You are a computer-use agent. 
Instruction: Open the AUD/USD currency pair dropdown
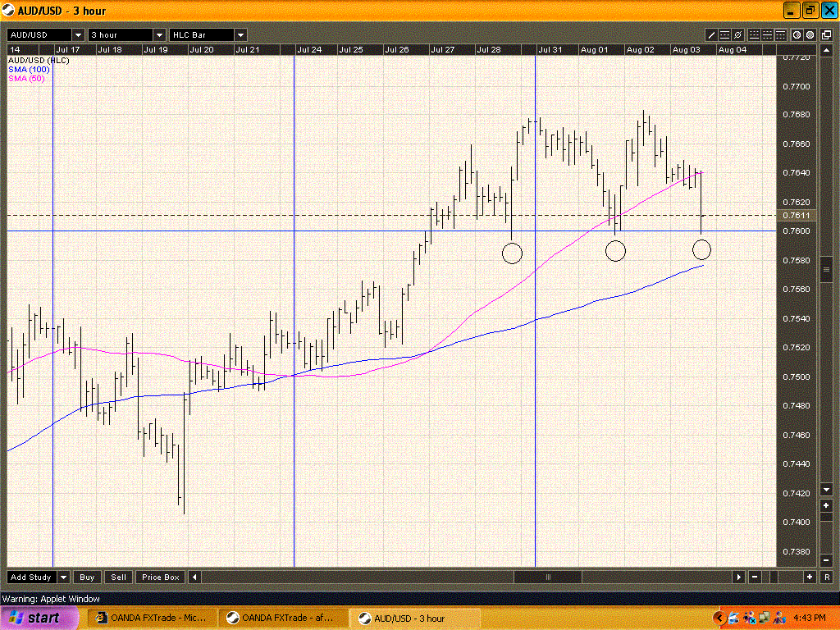[x=77, y=35]
